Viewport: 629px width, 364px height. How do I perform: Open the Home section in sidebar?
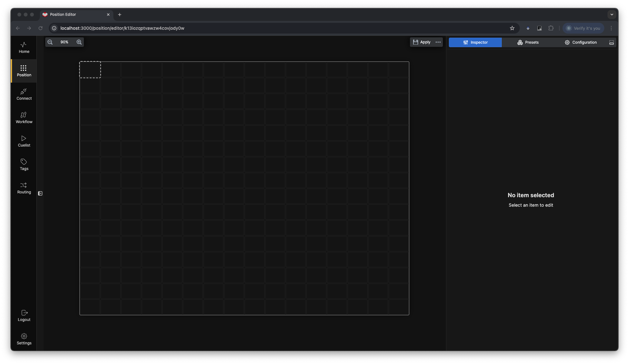click(24, 47)
